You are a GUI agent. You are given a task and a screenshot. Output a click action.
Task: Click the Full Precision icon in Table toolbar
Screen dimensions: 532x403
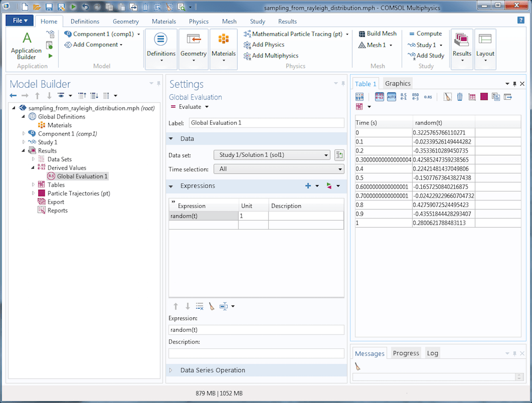379,97
